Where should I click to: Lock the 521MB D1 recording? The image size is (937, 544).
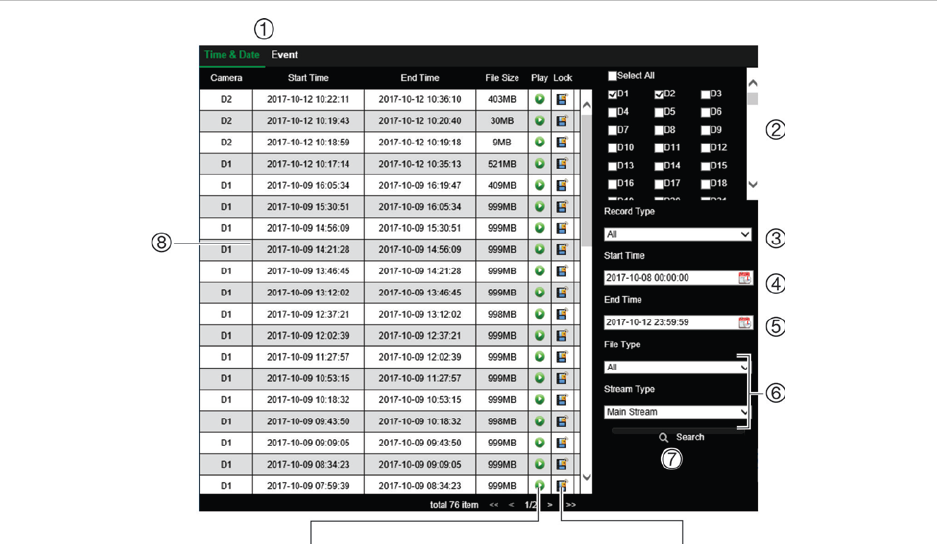coord(562,164)
